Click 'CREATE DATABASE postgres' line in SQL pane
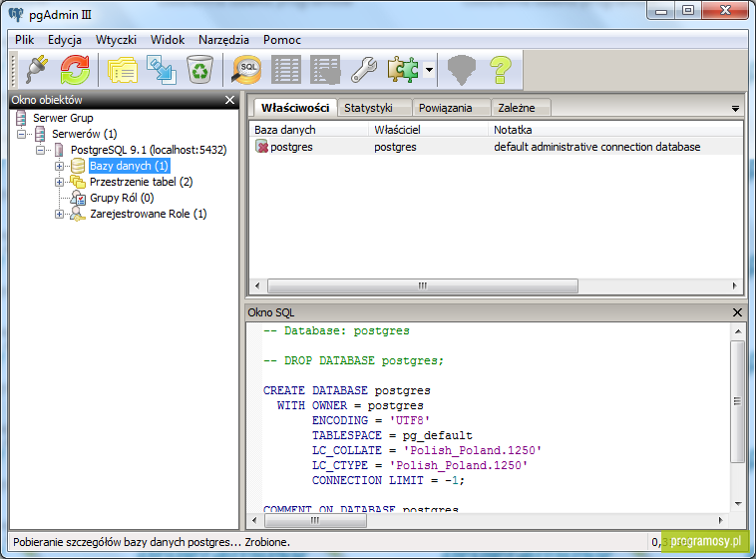 347,390
